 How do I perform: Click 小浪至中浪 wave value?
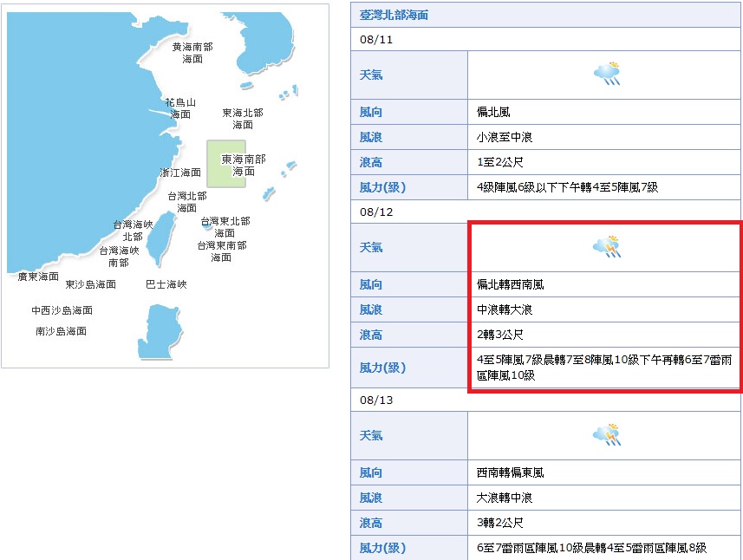point(505,137)
